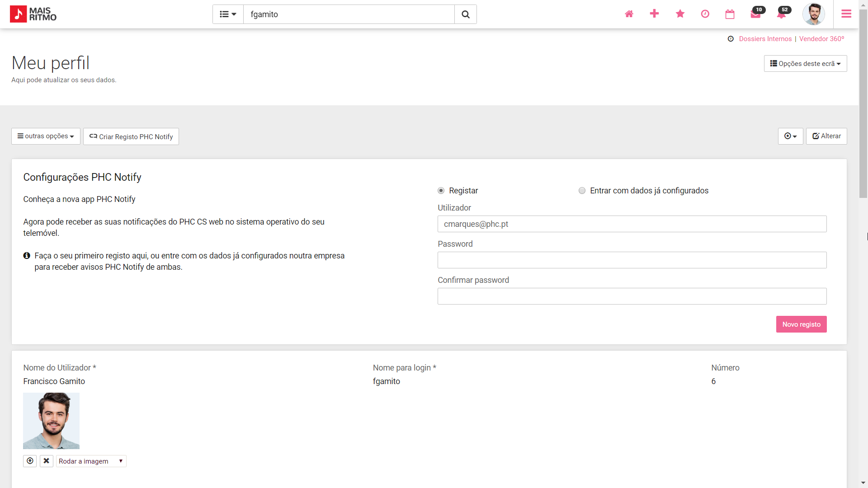The height and width of the screenshot is (488, 868).
Task: Click the plus add-new icon
Action: point(654,14)
